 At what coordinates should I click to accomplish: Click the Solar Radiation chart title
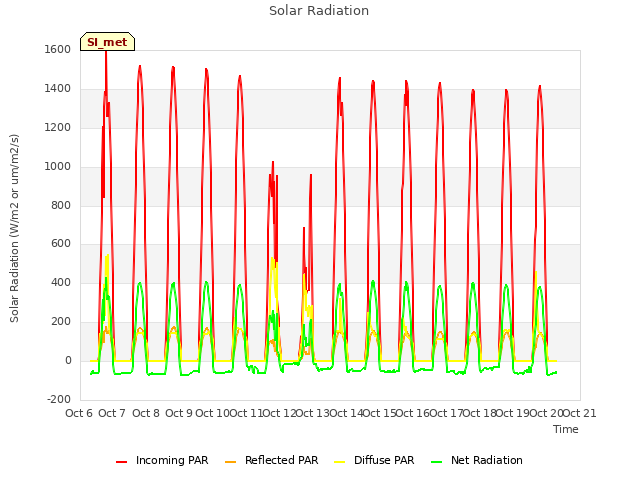319,11
